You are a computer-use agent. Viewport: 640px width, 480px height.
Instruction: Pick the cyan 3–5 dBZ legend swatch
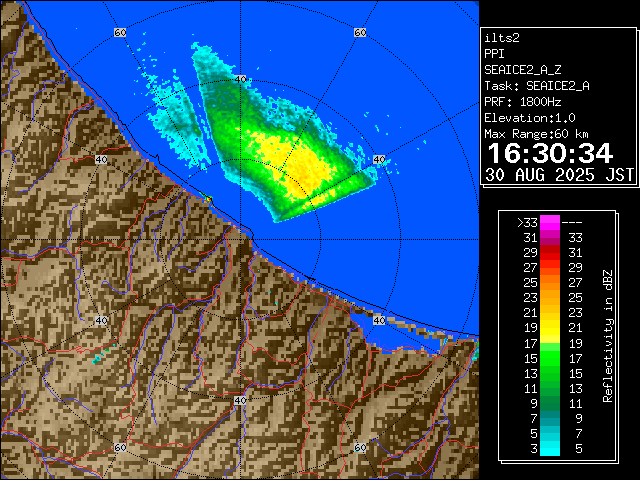coord(550,448)
